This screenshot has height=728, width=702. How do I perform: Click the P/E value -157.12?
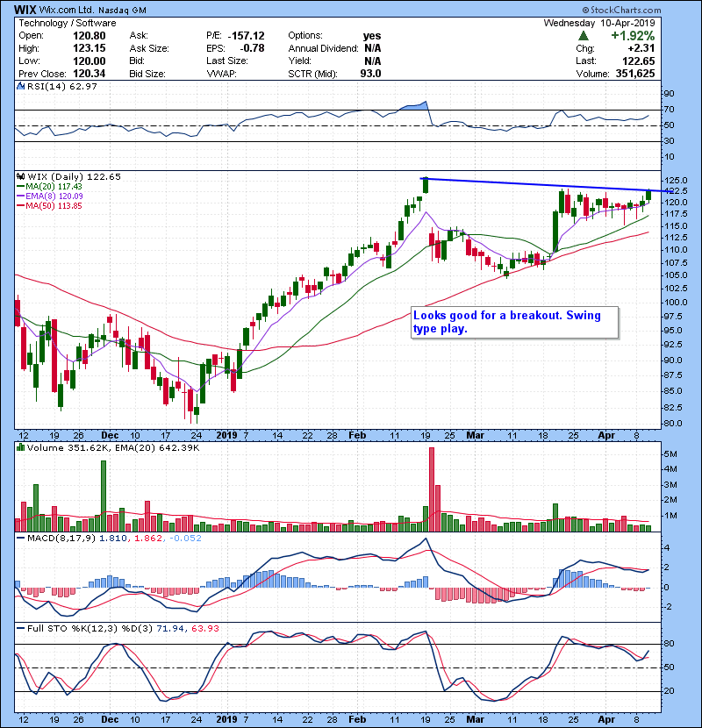click(x=247, y=36)
